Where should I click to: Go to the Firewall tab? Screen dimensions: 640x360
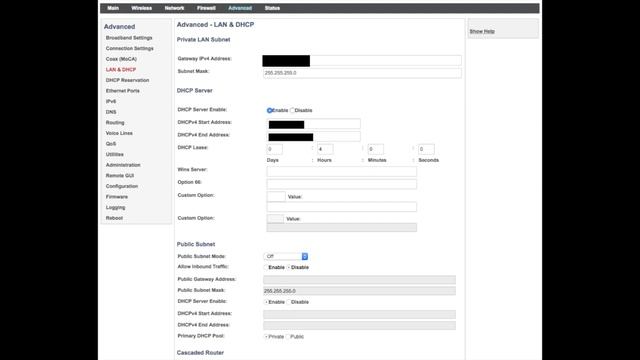click(x=206, y=8)
